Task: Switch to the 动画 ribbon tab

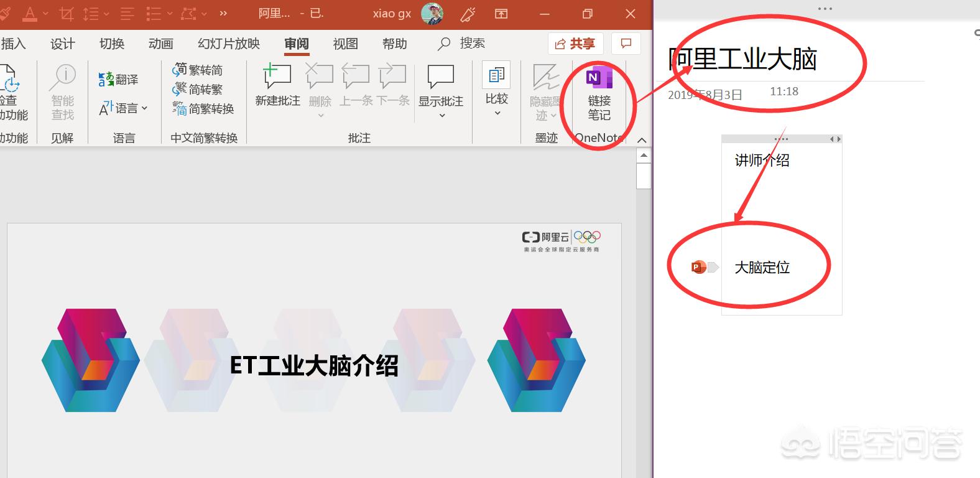Action: pos(161,44)
